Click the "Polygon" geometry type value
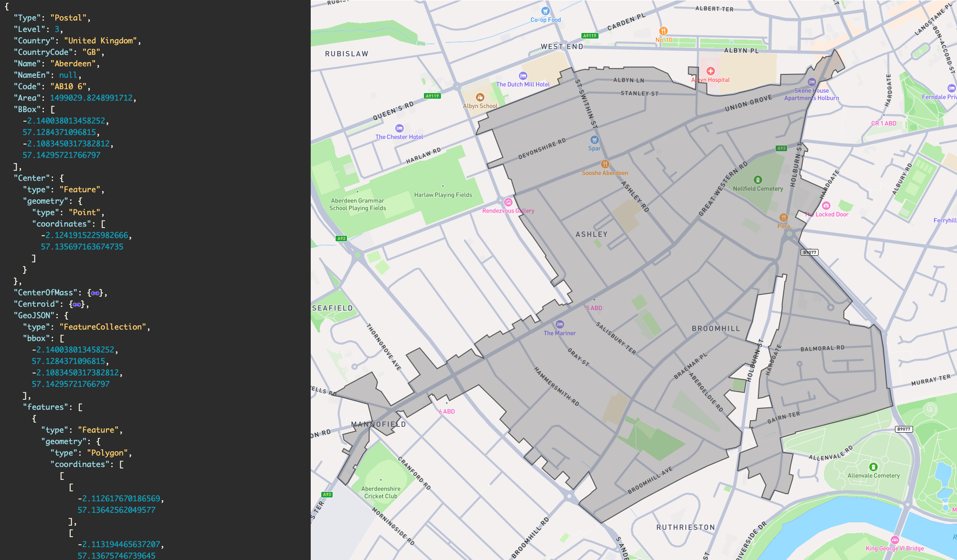Viewport: 957px width, 560px height. (107, 453)
